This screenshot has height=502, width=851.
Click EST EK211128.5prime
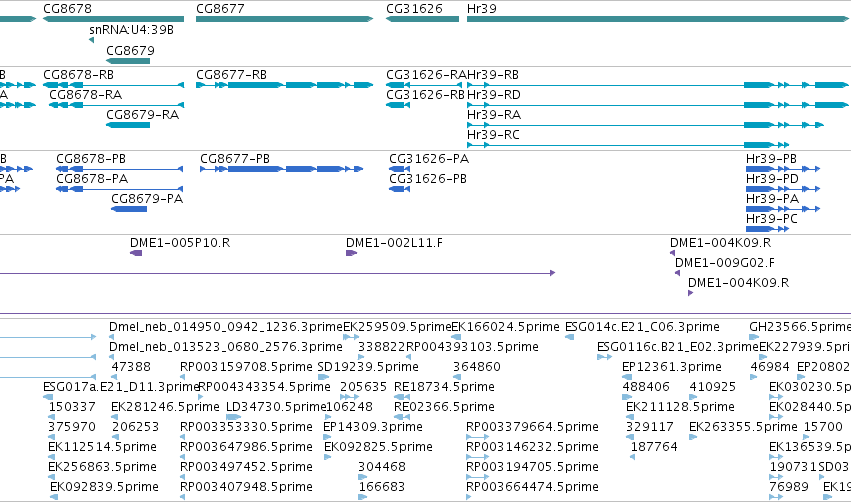click(680, 407)
